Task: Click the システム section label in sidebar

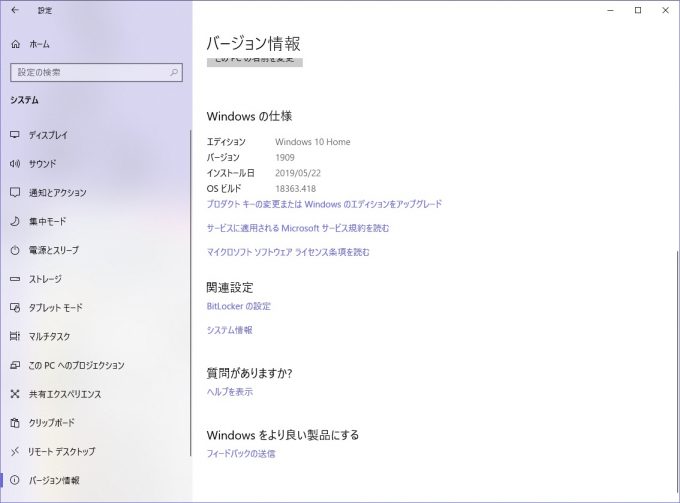Action: (x=24, y=100)
